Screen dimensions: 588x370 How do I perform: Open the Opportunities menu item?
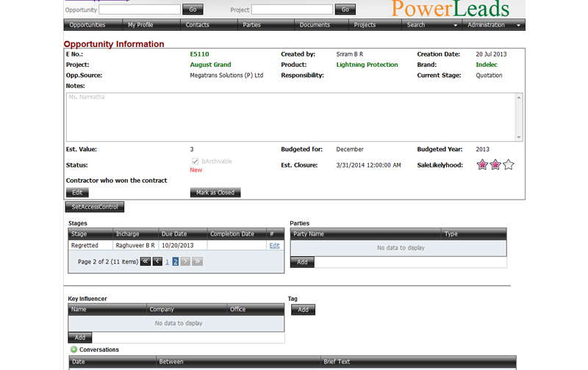pyautogui.click(x=87, y=25)
